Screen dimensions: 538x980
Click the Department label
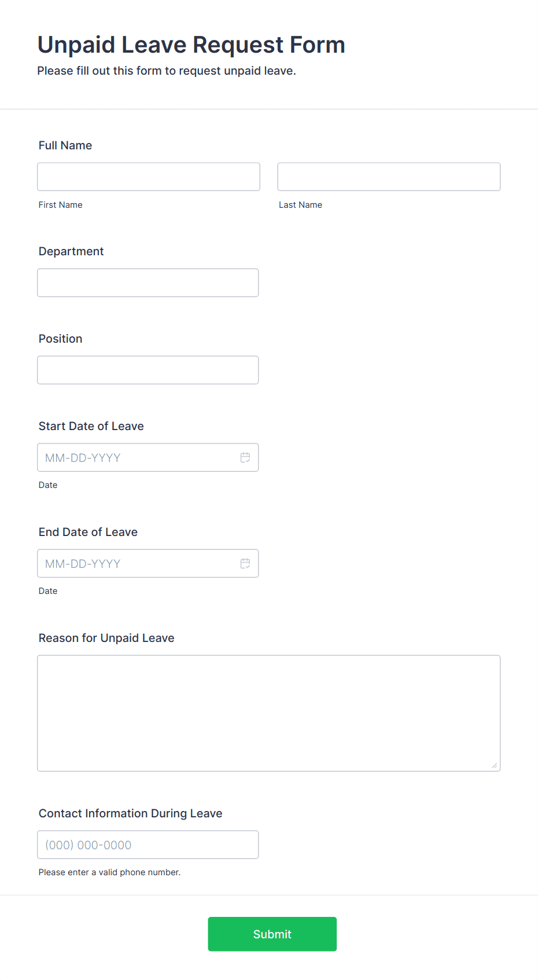[71, 251]
